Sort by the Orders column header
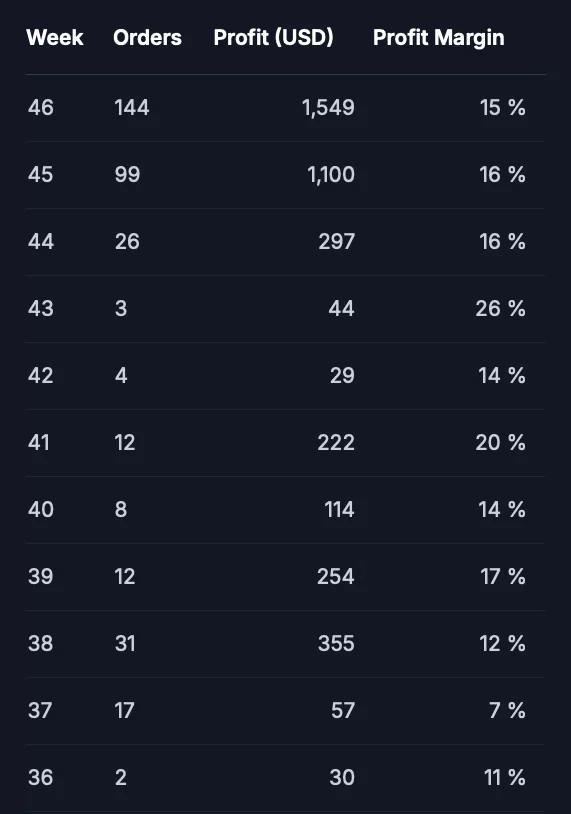Screen dimensions: 571x814 point(147,37)
